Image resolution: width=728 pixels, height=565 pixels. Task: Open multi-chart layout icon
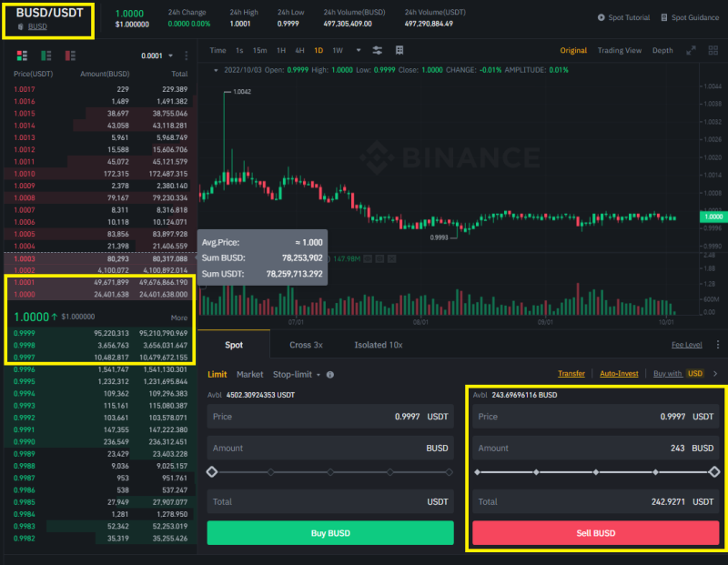(x=713, y=51)
